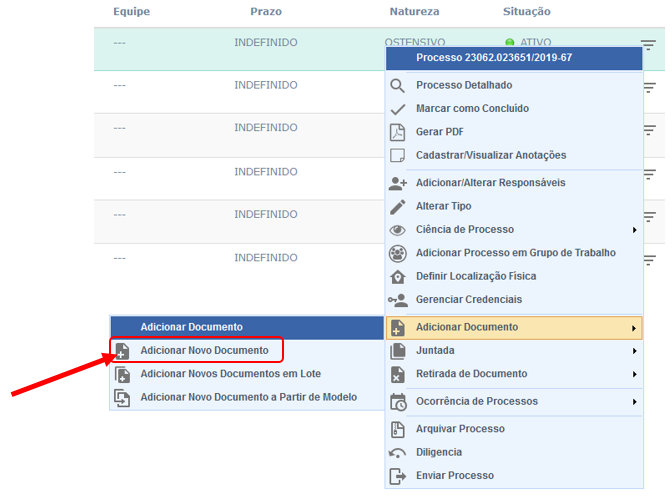
Task: Click the eye icon for Ciência de Processo
Action: click(x=398, y=230)
